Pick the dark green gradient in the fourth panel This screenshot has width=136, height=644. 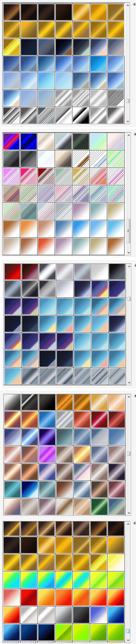point(99,507)
